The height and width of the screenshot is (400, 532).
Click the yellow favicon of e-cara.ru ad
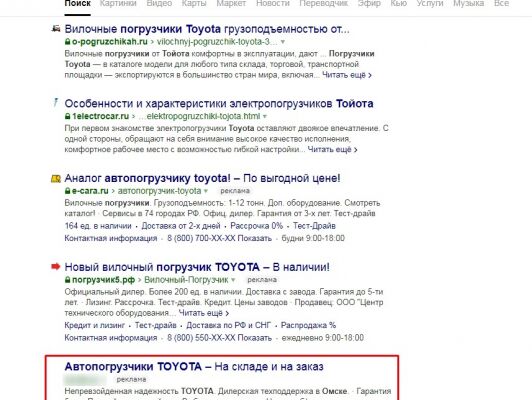56,178
